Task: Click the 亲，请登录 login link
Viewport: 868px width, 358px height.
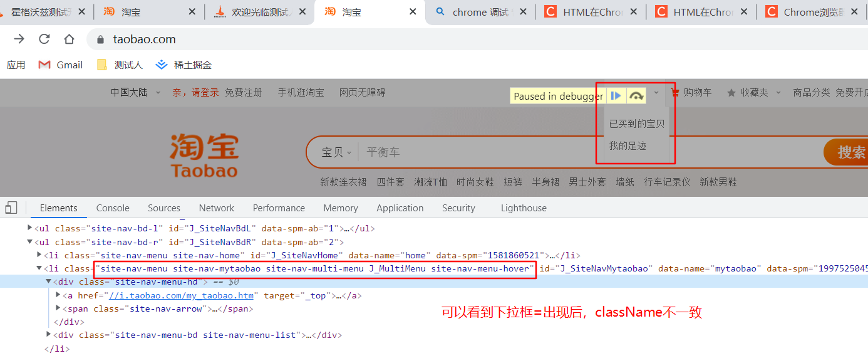Action: point(196,92)
